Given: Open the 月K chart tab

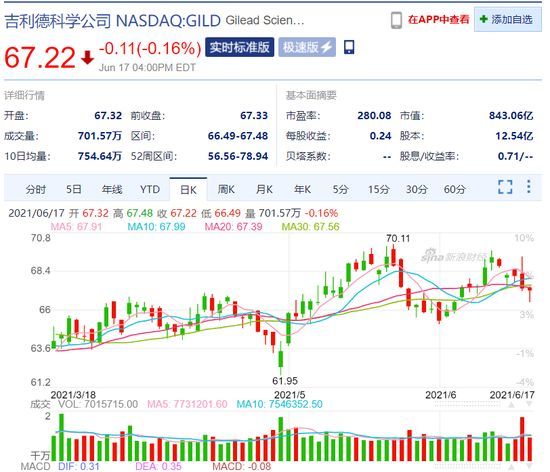Looking at the screenshot, I should click(x=264, y=190).
